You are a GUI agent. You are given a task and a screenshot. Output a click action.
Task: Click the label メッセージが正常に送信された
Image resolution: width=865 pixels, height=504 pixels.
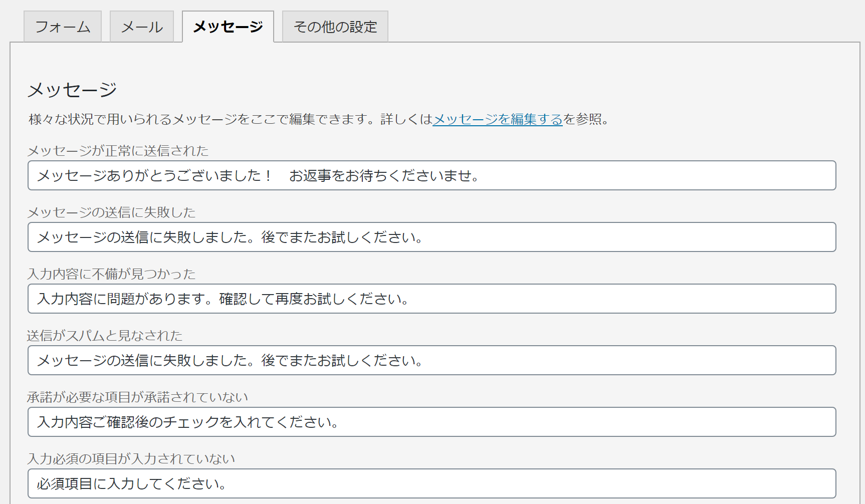118,151
